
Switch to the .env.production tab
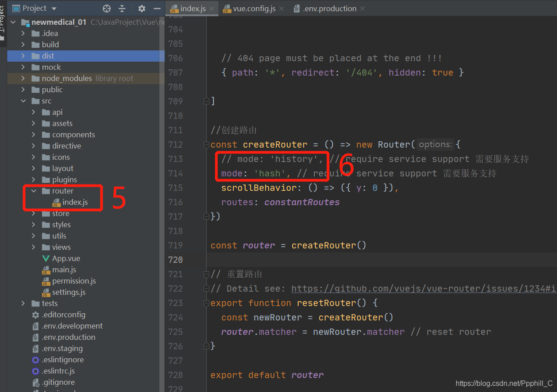point(329,9)
